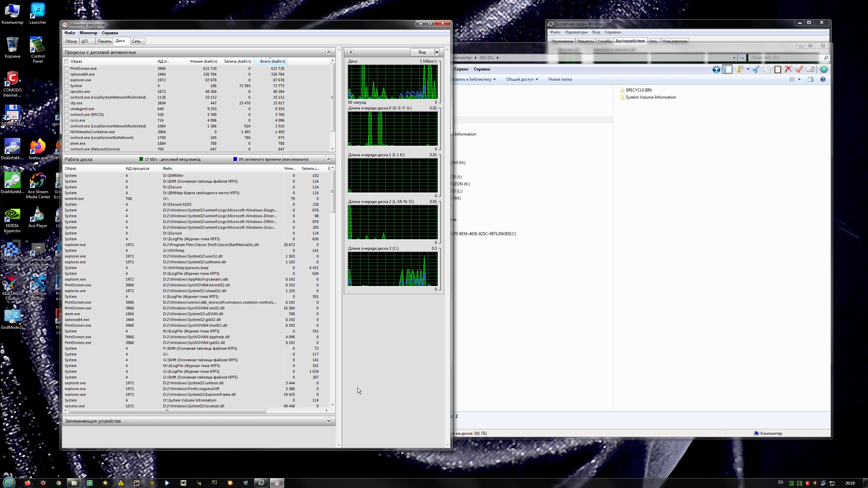Click the blue Help question mark icon
Screen dimensions: 868x488
823,79
